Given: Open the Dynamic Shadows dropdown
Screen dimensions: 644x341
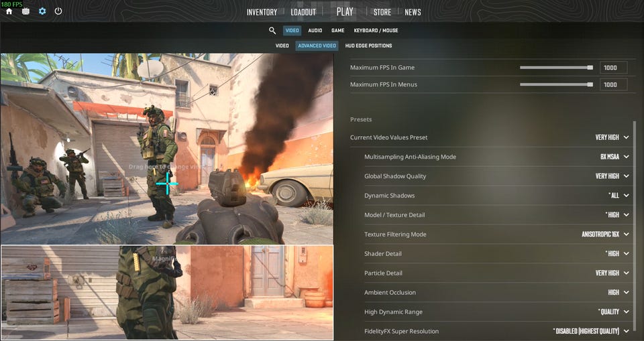Looking at the screenshot, I should (619, 196).
